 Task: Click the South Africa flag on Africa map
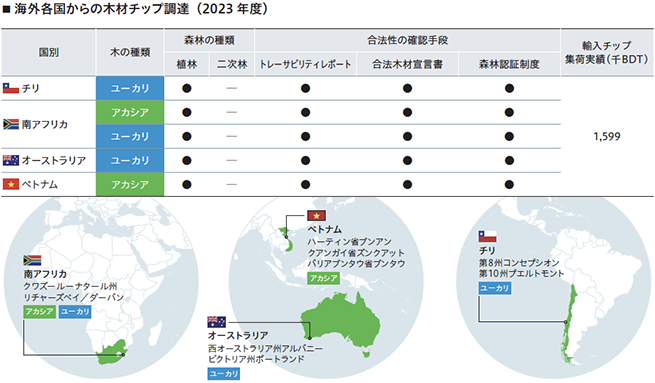coord(32,261)
